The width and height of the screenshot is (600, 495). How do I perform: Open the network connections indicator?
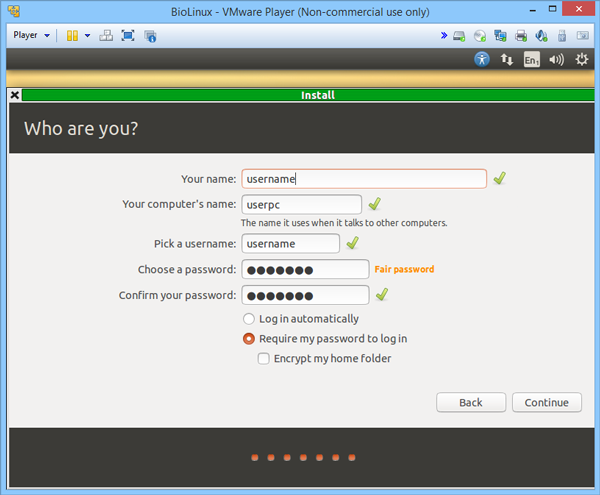(x=507, y=59)
